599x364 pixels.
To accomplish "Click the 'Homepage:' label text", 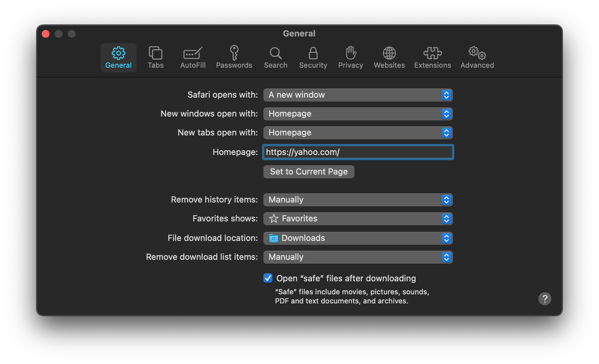I will pyautogui.click(x=235, y=152).
